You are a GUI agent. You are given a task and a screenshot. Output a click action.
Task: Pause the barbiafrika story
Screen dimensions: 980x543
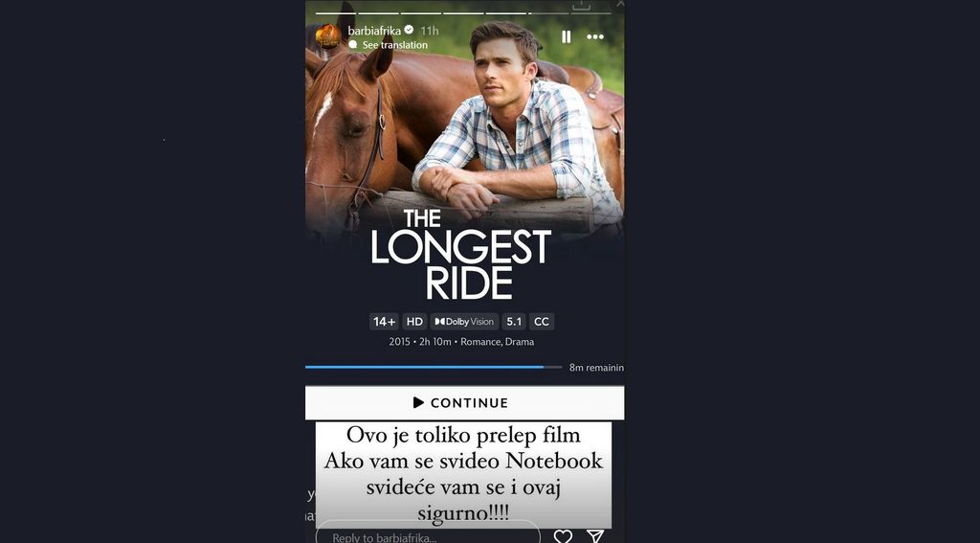pyautogui.click(x=567, y=37)
